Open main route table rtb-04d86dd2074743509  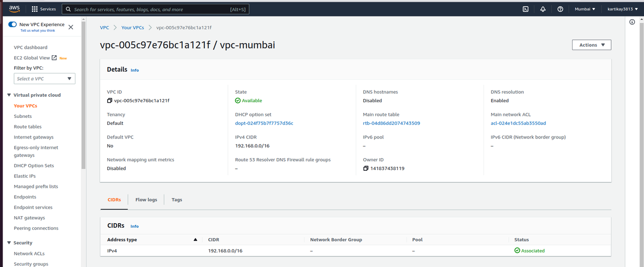pos(391,123)
